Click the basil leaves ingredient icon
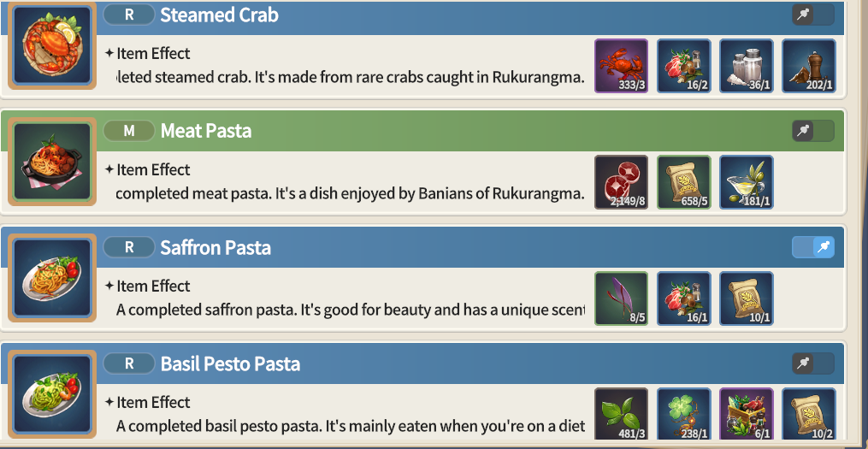Screen dimensions: 868x449 point(621,415)
